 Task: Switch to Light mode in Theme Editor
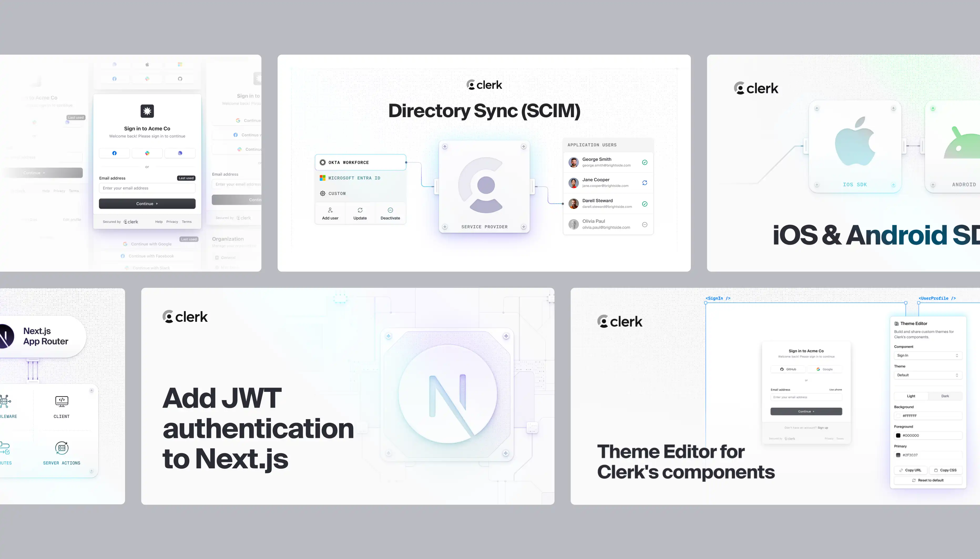(x=911, y=396)
